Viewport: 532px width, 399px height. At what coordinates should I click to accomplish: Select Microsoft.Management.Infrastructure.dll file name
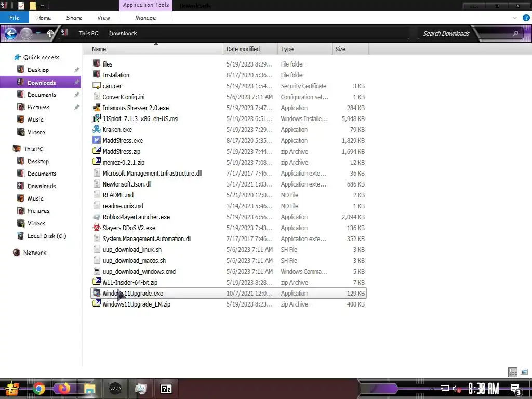[152, 173]
